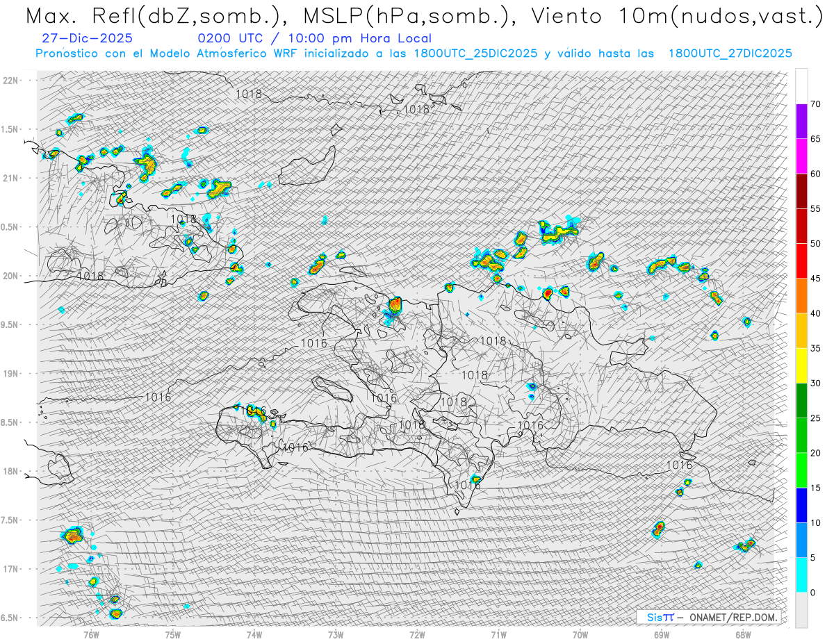Click the '17N' latitude label
The width and height of the screenshot is (834, 644).
point(10,569)
